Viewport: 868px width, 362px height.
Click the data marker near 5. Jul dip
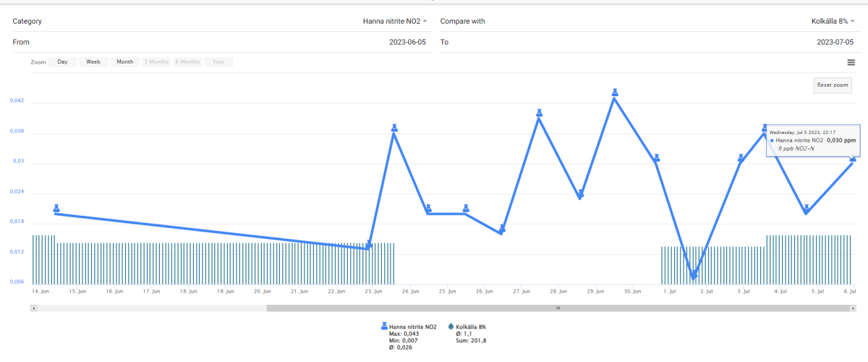[x=807, y=209]
